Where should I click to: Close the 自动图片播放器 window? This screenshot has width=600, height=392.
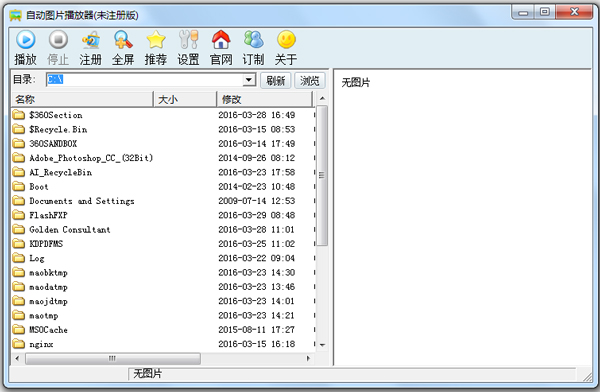tap(574, 12)
